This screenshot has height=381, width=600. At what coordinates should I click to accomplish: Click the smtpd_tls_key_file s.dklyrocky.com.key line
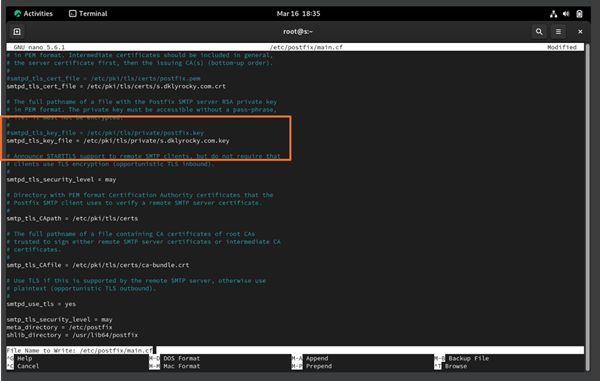[x=118, y=141]
